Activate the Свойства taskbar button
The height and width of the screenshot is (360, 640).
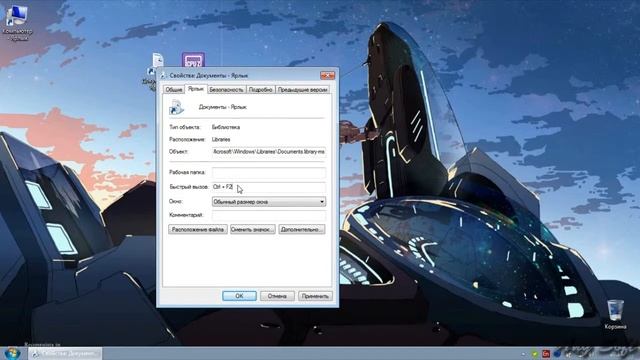tap(65, 353)
